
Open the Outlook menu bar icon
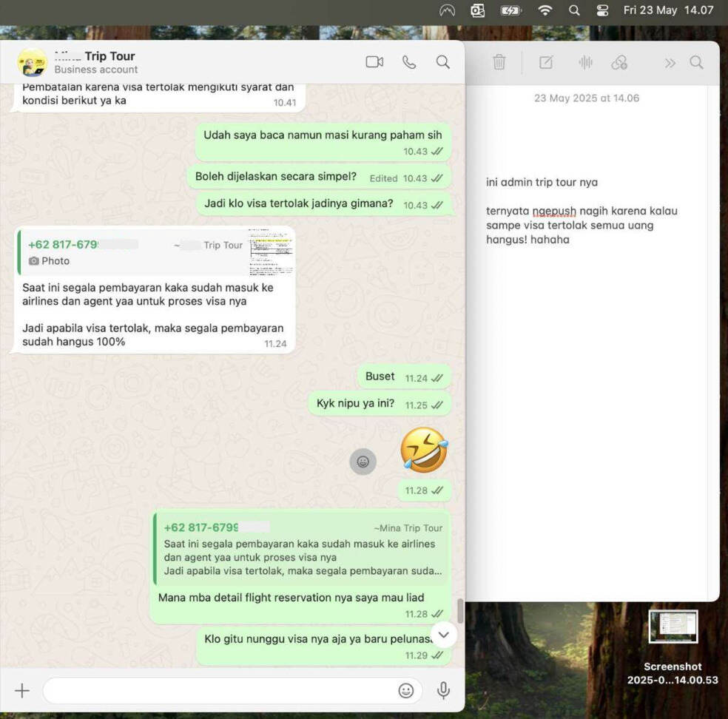click(478, 10)
